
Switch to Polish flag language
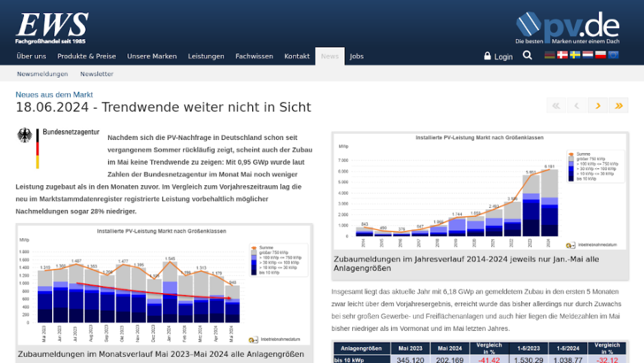coord(601,55)
